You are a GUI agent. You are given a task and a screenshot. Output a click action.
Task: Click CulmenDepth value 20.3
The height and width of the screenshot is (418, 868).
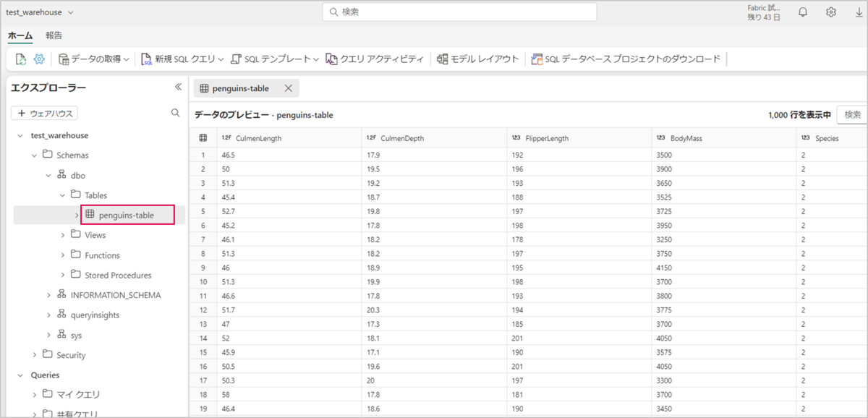click(x=373, y=310)
